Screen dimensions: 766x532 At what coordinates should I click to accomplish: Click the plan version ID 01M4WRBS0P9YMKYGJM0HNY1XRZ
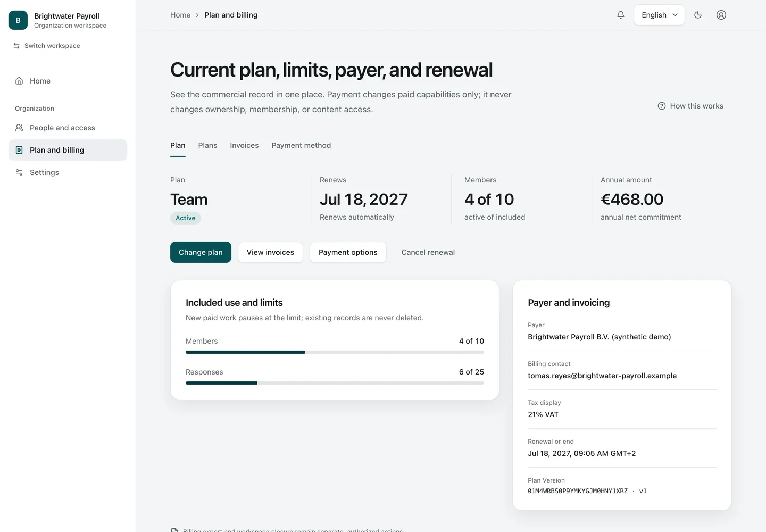click(x=578, y=491)
